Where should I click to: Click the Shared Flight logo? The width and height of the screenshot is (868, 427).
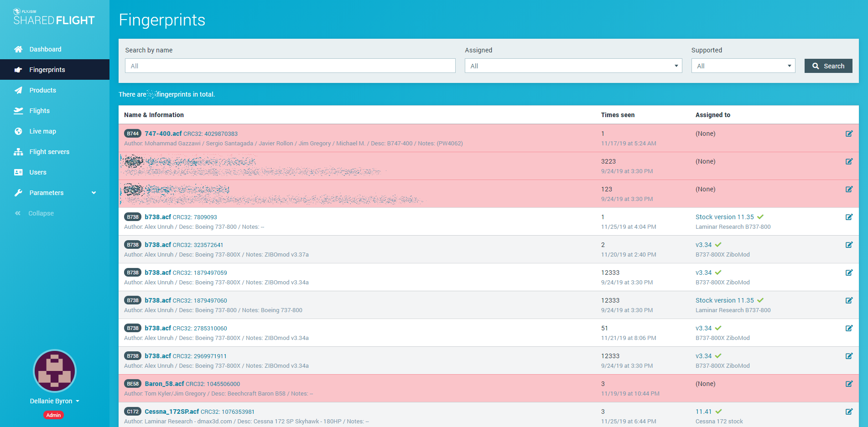point(54,17)
